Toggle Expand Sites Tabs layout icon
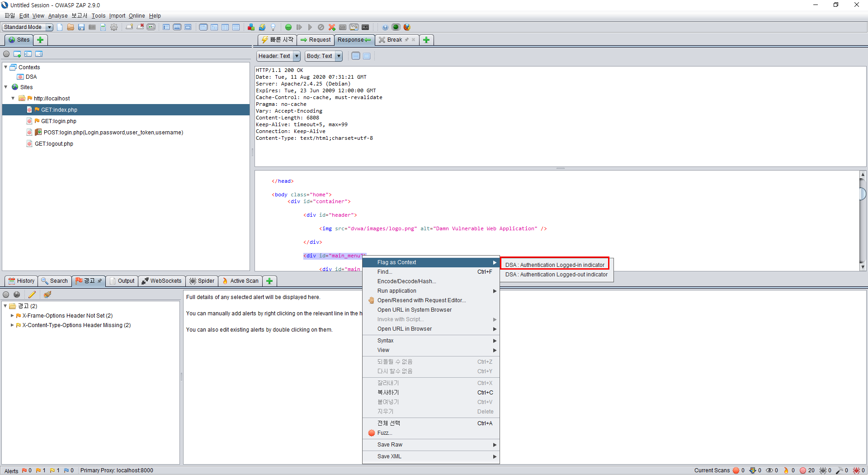 click(166, 27)
